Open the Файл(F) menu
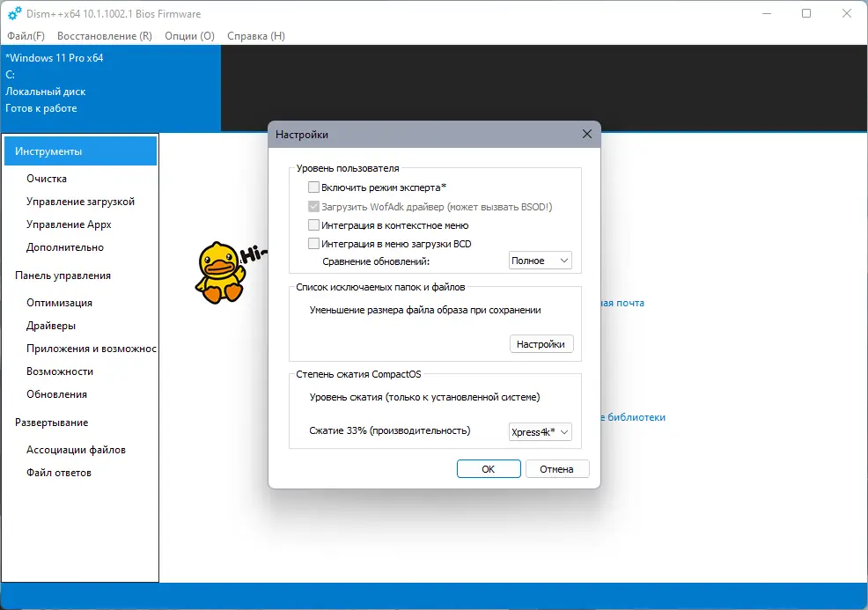The height and width of the screenshot is (610, 868). 26,36
